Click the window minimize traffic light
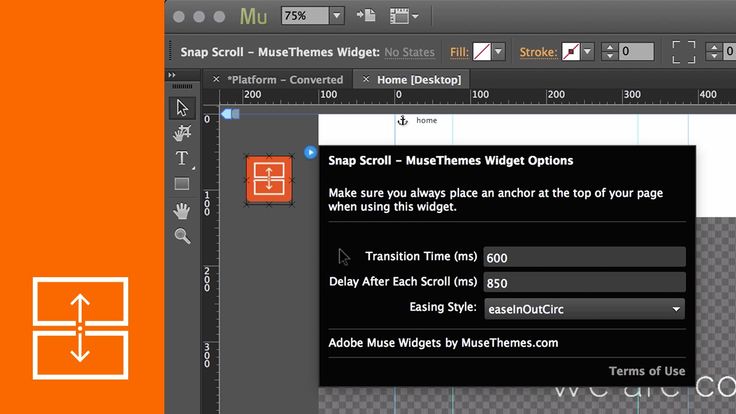This screenshot has width=736, height=414. pyautogui.click(x=199, y=17)
